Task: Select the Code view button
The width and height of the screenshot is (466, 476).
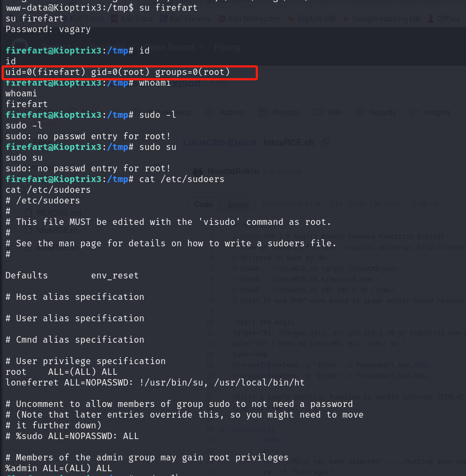Action: 203,205
